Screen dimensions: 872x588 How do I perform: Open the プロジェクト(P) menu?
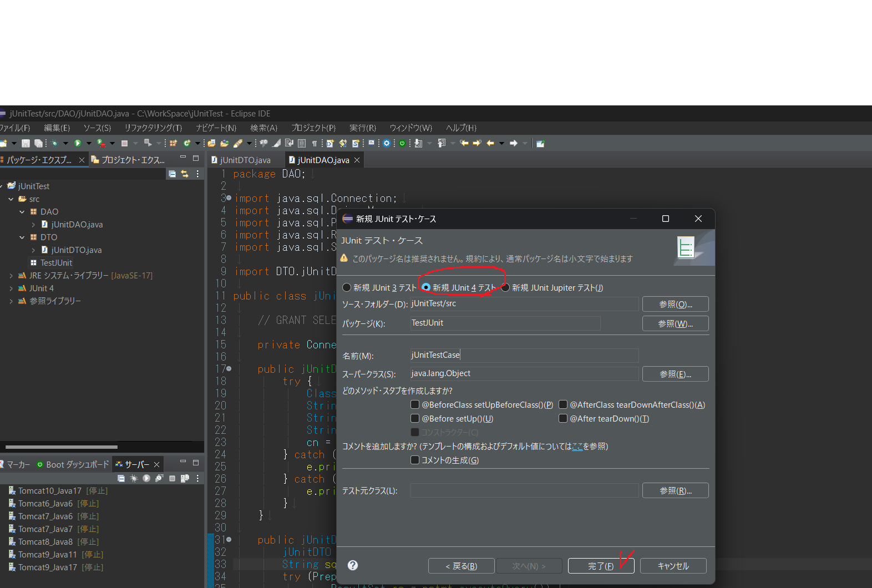coord(313,128)
